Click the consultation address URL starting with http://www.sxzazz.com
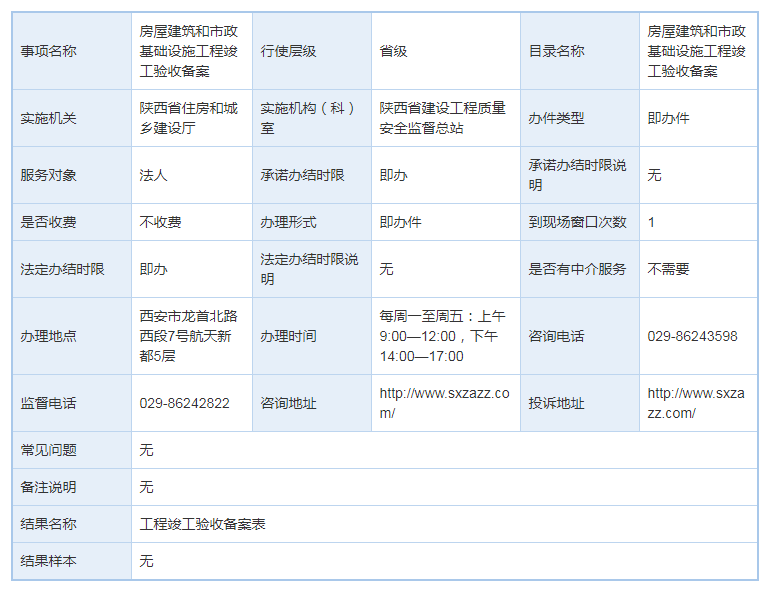Image resolution: width=767 pixels, height=590 pixels. (x=444, y=403)
